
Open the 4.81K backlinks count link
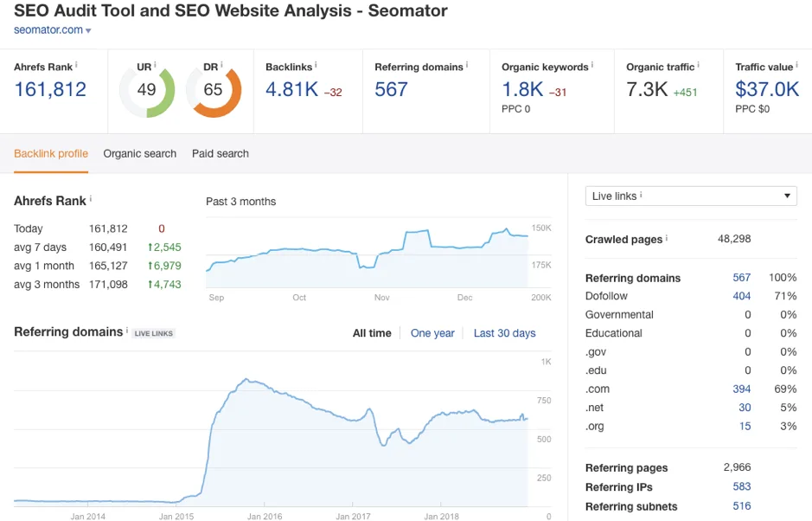point(292,89)
